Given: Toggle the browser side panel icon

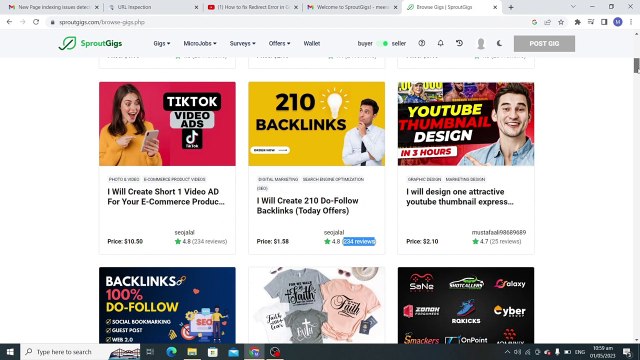Looking at the screenshot, I should 604,22.
